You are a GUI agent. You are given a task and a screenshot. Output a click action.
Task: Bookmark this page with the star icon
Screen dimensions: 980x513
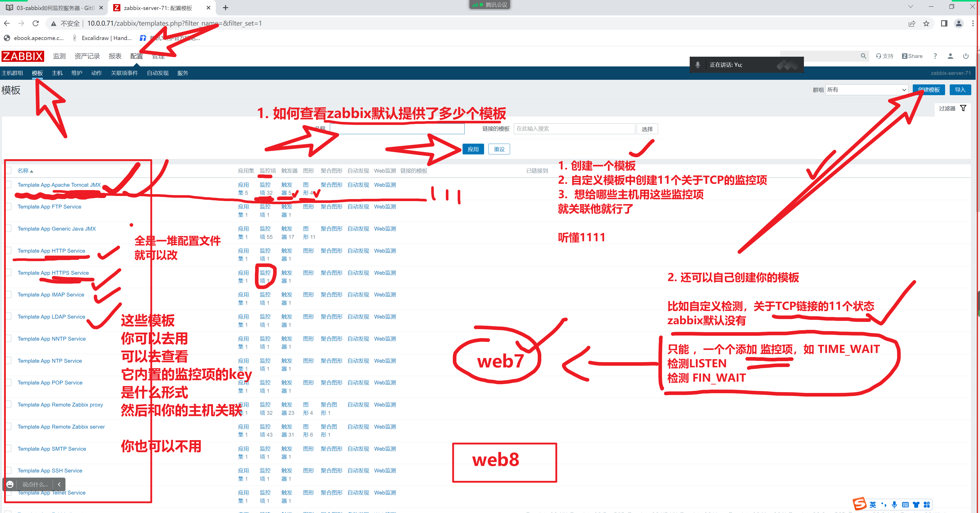click(926, 24)
